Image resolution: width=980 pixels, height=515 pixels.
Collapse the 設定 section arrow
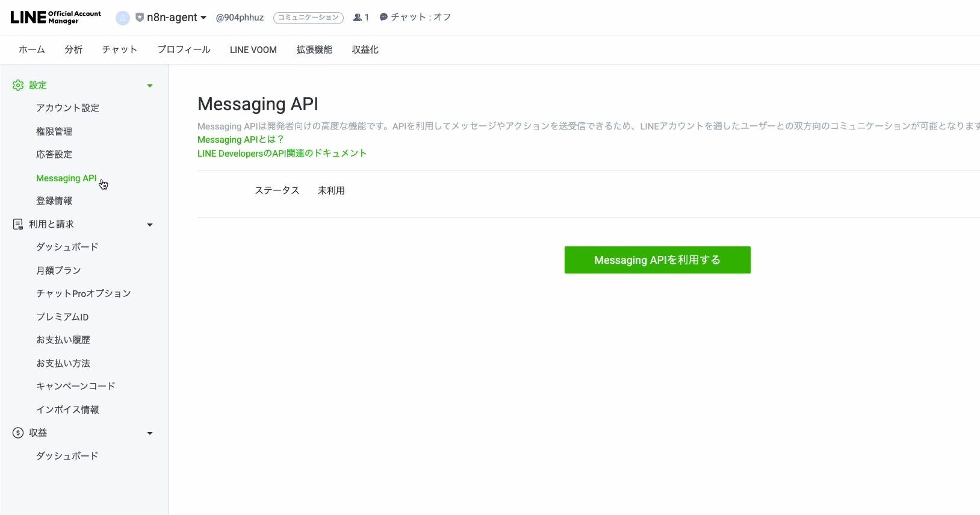coord(150,86)
